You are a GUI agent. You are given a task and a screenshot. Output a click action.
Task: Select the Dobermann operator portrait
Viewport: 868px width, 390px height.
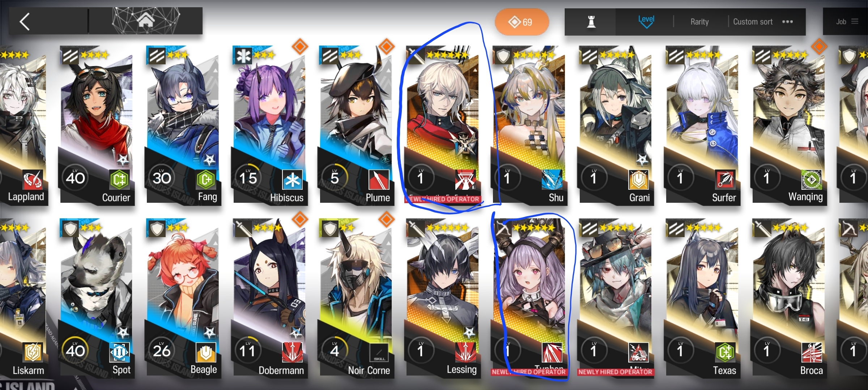(x=269, y=298)
